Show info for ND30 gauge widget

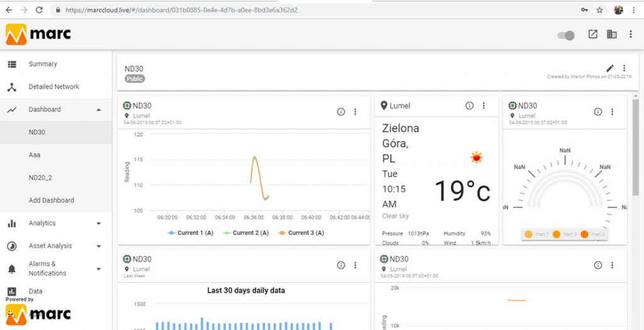598,111
